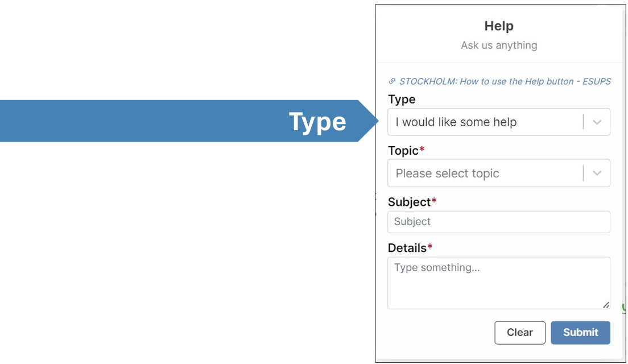This screenshot has height=364, width=628.
Task: Click the Topic field label
Action: pos(404,150)
